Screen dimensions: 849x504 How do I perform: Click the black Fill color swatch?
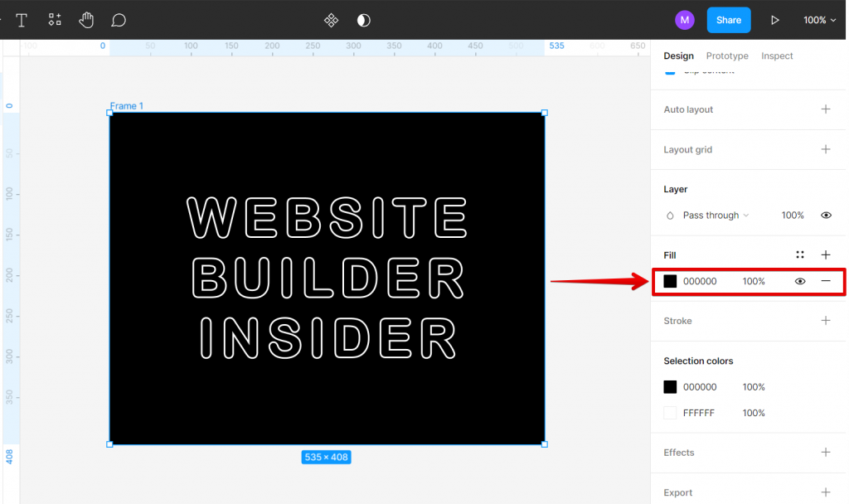click(670, 281)
